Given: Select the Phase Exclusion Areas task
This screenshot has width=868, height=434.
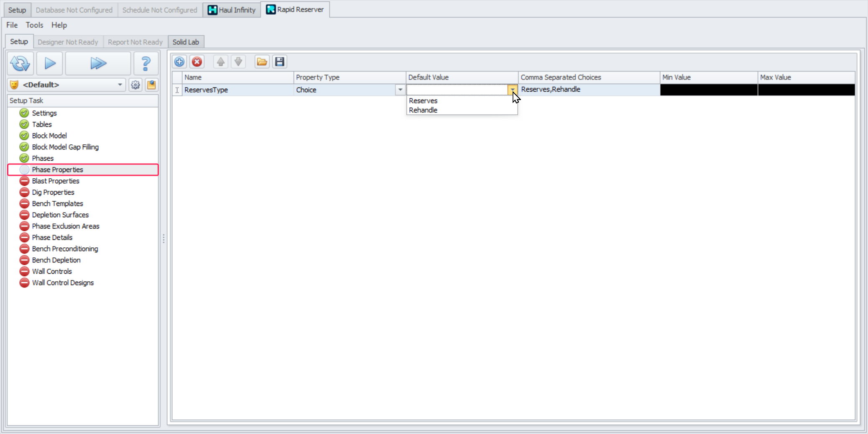Looking at the screenshot, I should click(x=66, y=226).
